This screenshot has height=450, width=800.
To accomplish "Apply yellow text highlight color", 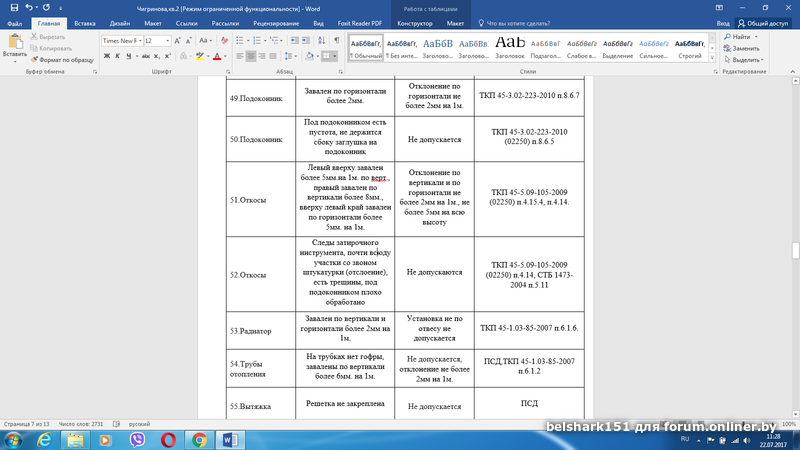I will click(199, 56).
